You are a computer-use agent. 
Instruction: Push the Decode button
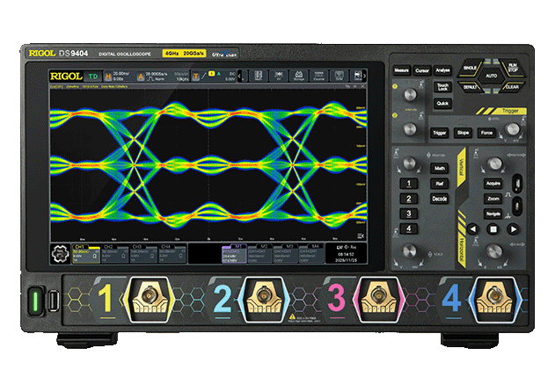tap(439, 199)
